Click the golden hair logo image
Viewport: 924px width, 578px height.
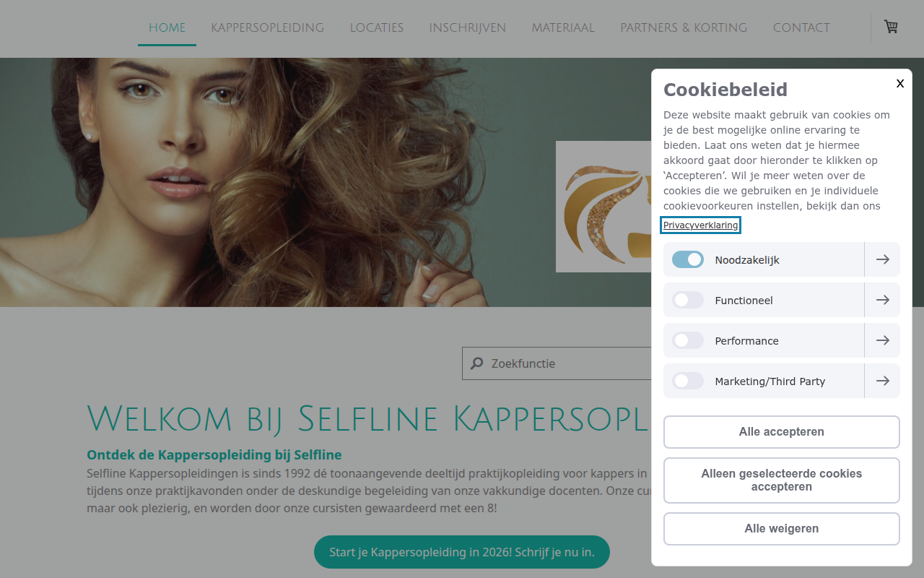[x=603, y=207]
